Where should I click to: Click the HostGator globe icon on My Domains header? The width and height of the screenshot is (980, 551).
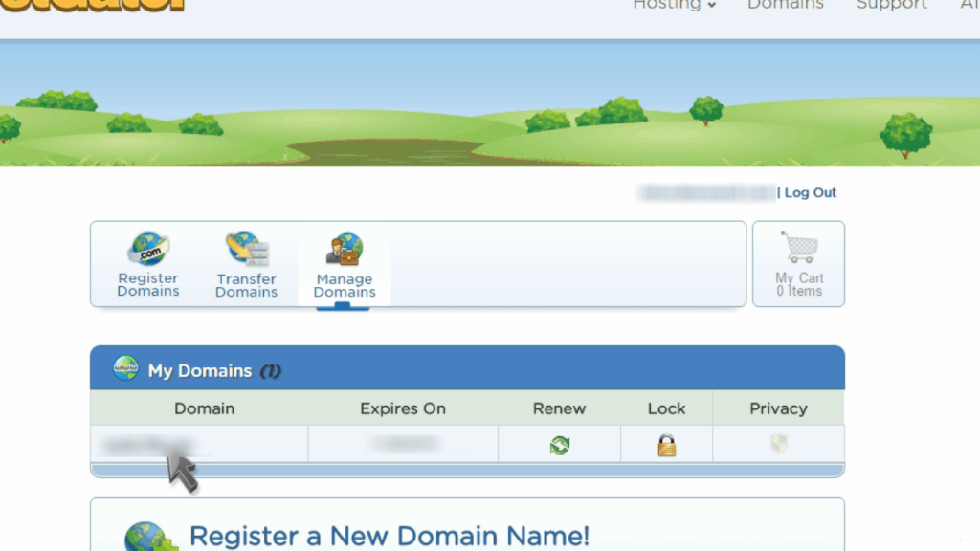[124, 370]
